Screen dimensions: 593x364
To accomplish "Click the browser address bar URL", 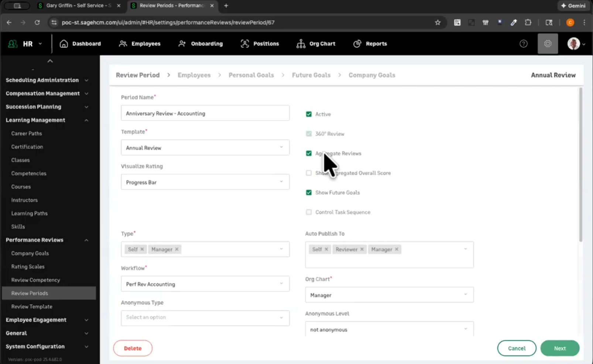I will click(x=168, y=22).
